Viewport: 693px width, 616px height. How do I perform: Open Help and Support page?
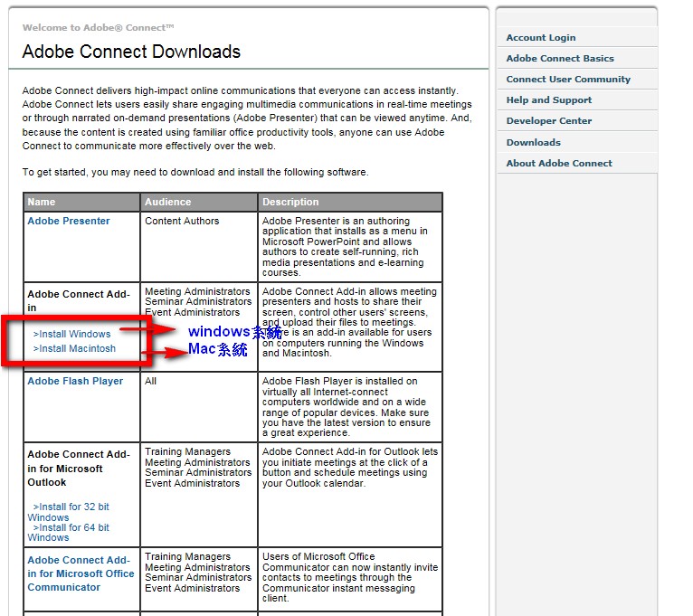point(548,100)
